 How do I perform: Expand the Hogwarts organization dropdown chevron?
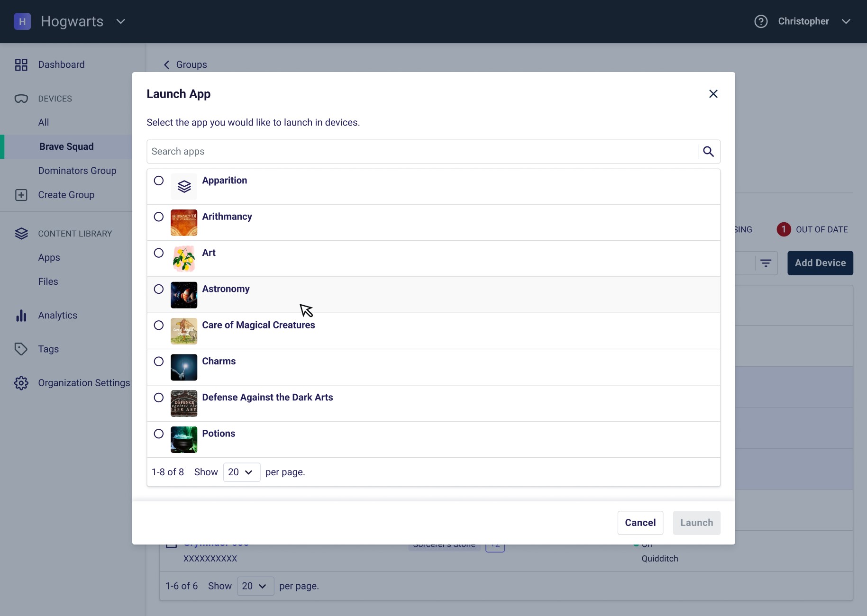[121, 21]
